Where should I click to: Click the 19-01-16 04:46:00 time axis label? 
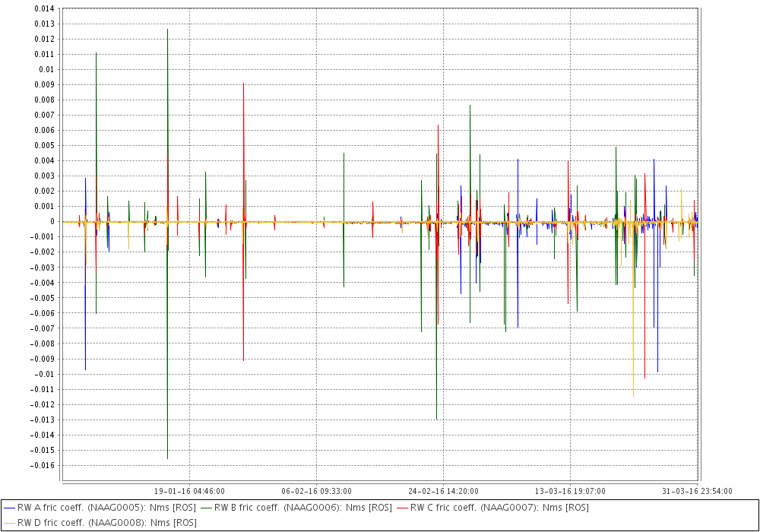[x=189, y=491]
